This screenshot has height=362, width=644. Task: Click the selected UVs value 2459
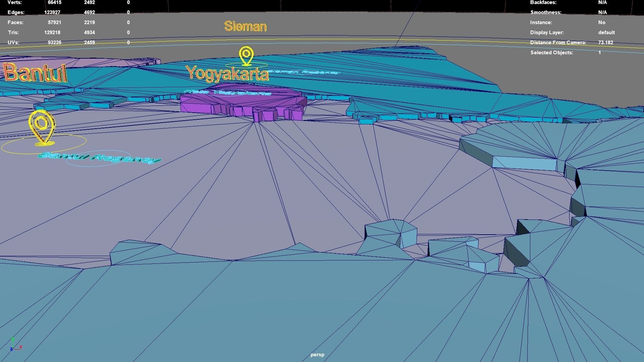point(90,43)
